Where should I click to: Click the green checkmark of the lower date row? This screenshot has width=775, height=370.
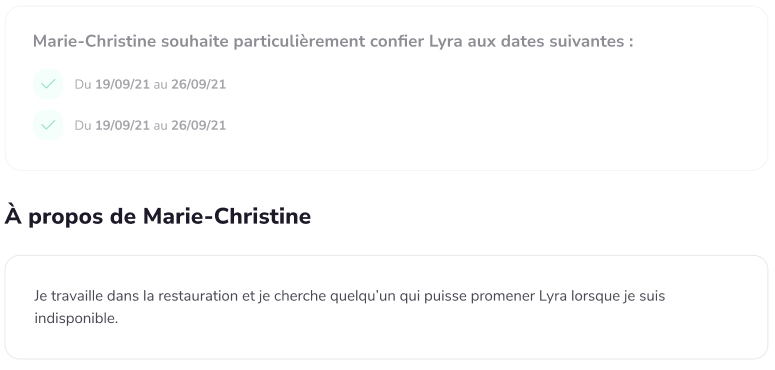tap(48, 125)
